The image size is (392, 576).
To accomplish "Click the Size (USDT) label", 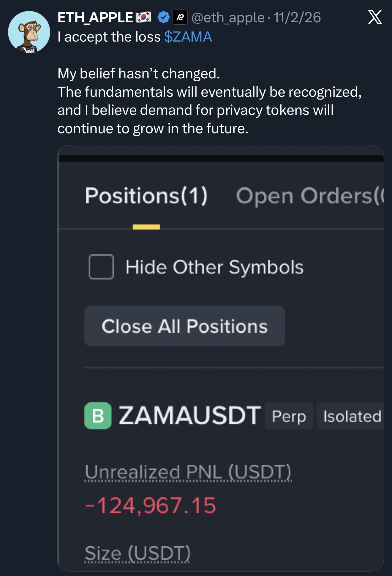I will point(137,553).
